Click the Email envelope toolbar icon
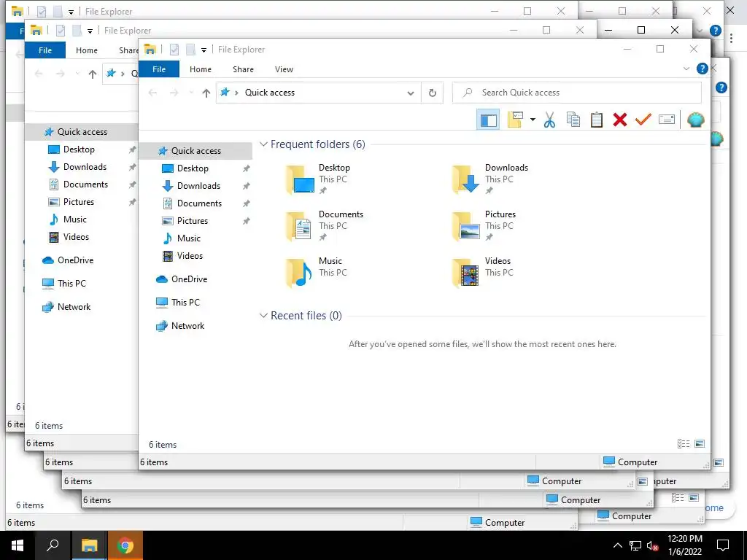The width and height of the screenshot is (747, 560). (667, 120)
